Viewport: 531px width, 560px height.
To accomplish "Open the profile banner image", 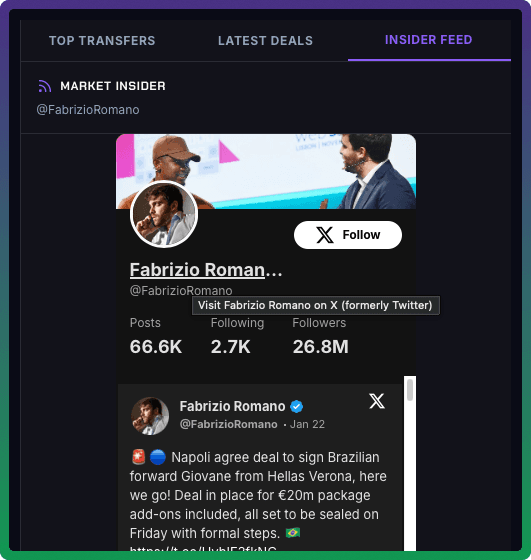I will [x=266, y=171].
